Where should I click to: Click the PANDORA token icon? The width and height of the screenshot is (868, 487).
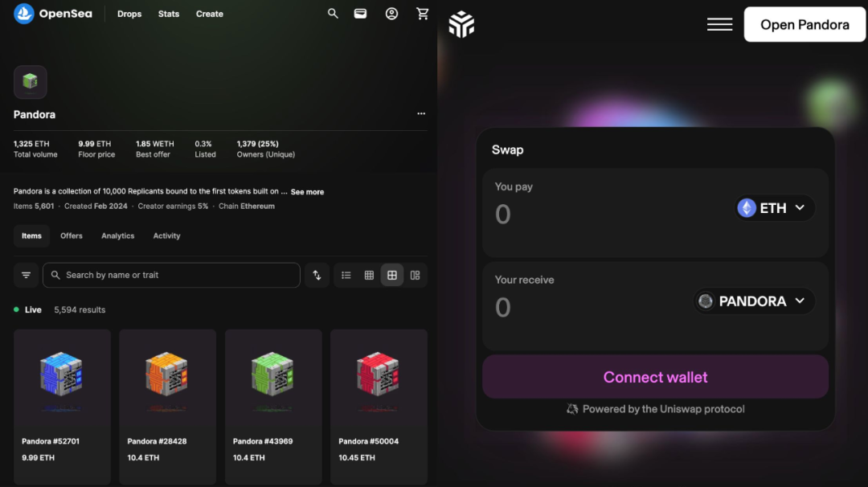pos(706,301)
